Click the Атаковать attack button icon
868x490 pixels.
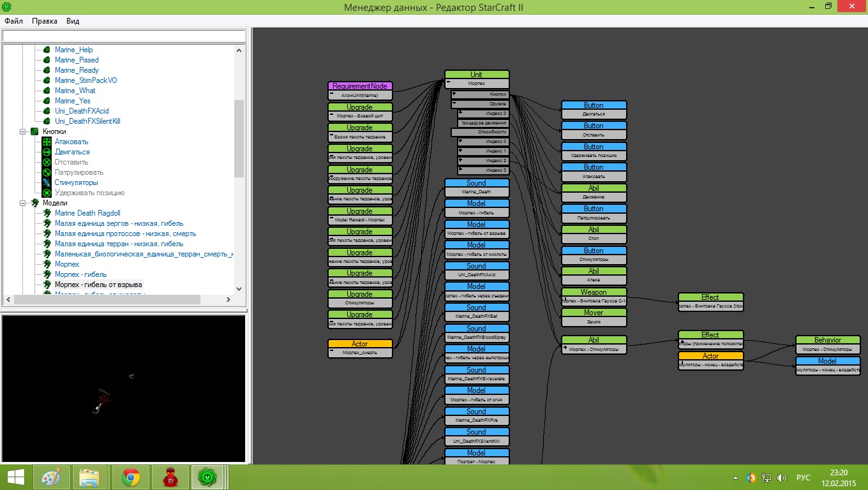click(x=47, y=142)
